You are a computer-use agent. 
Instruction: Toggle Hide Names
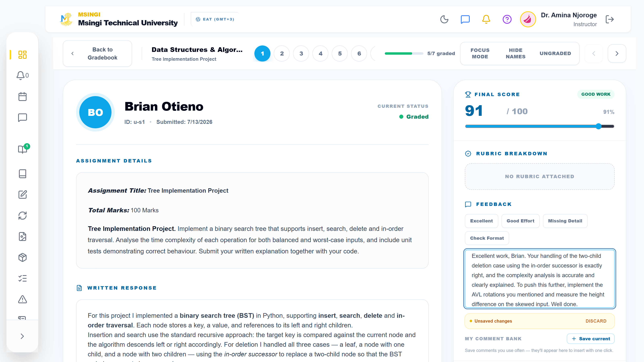point(515,53)
